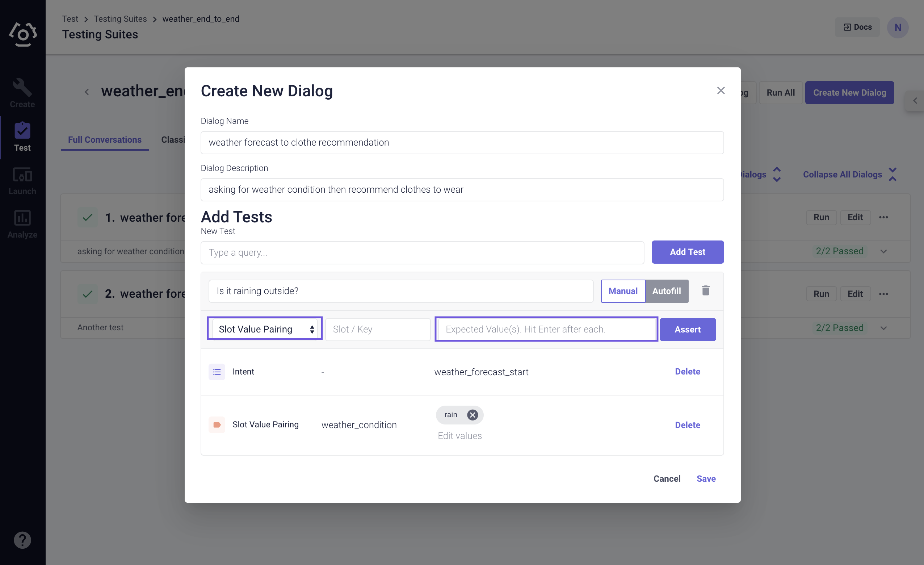Click Save to create the new dialog

coord(706,478)
